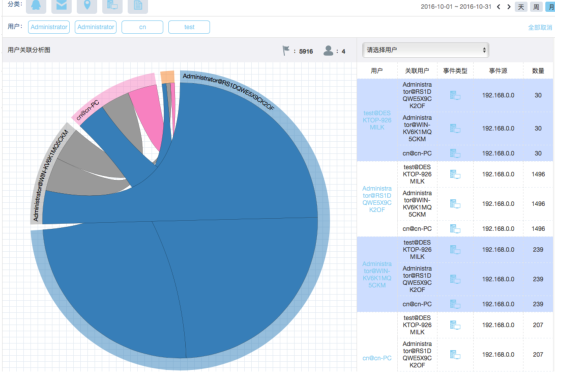The image size is (561, 379).
Task: Toggle the cn user filter
Action: click(142, 27)
